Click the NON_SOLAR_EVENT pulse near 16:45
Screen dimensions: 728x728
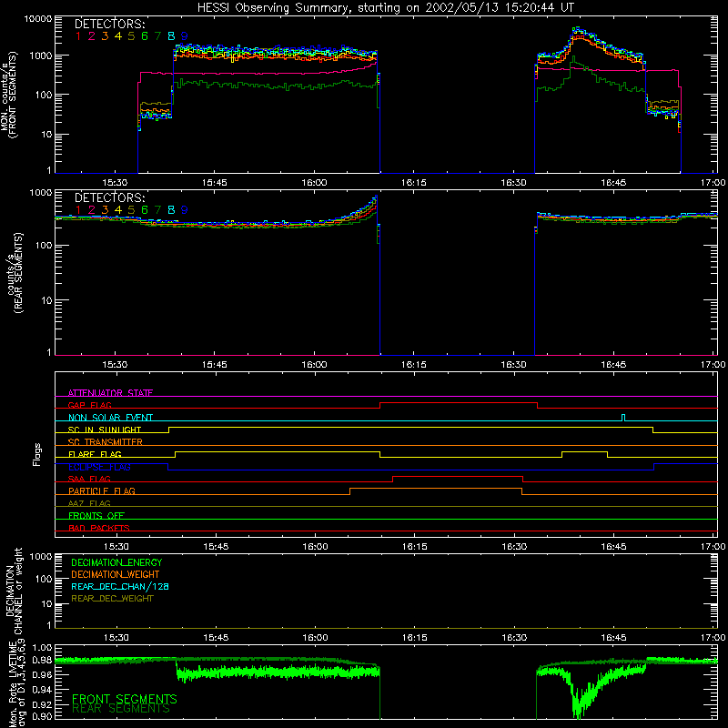click(x=623, y=418)
